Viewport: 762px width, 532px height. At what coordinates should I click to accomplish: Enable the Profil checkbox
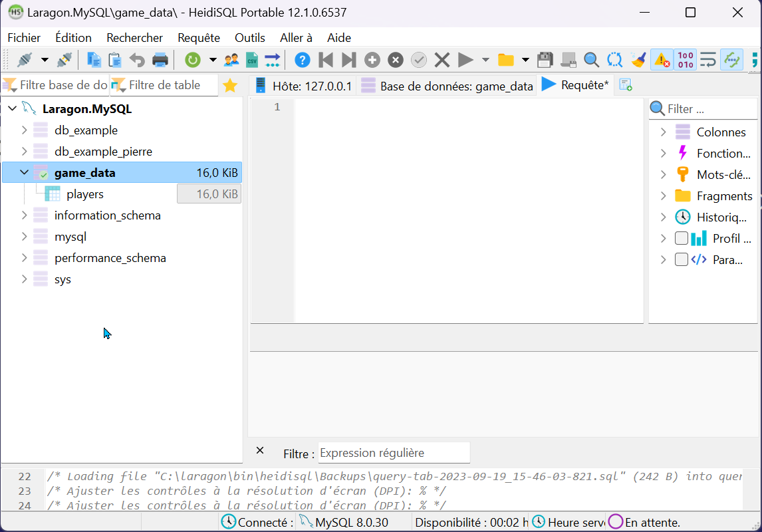pos(682,239)
